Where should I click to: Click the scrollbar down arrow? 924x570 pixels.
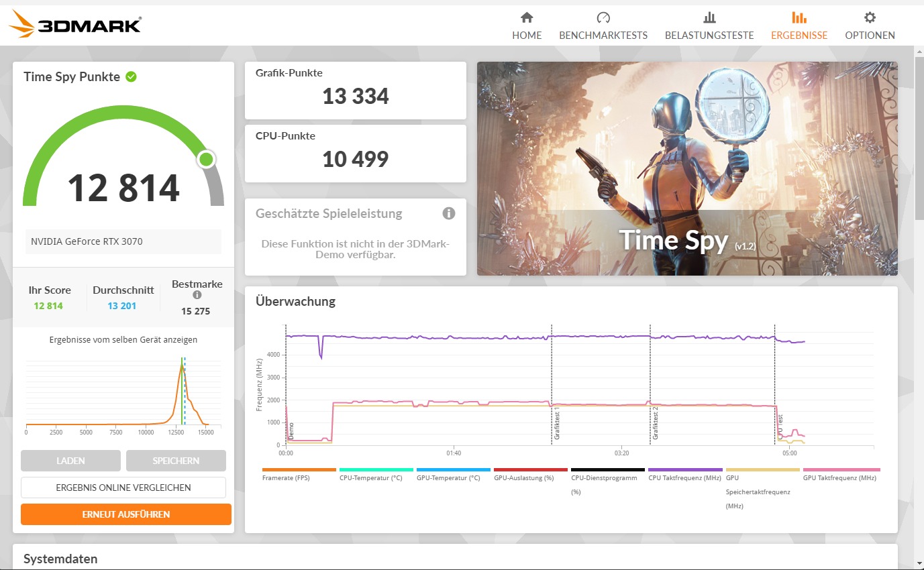pos(919,563)
